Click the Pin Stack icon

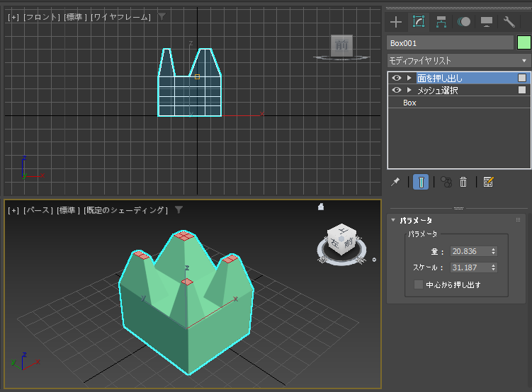(395, 182)
